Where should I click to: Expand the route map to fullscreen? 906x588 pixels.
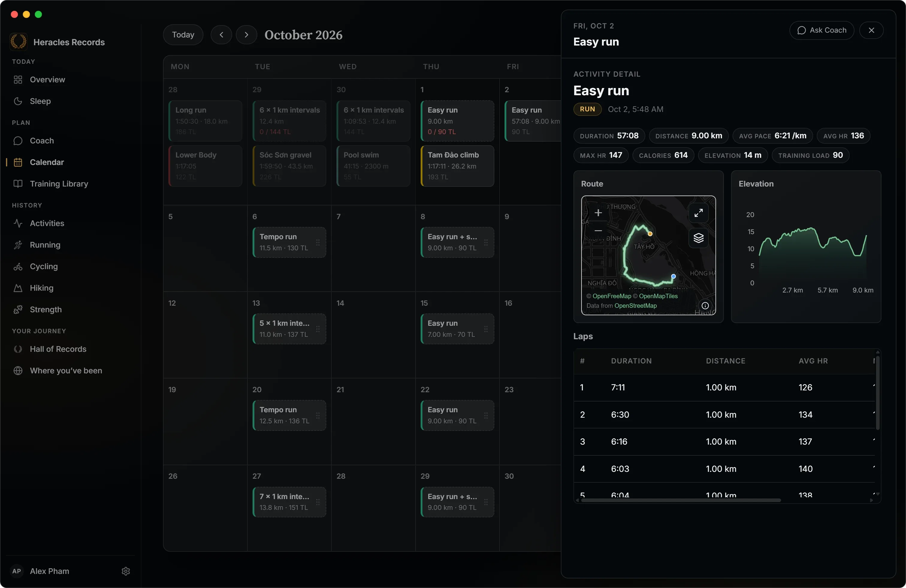[698, 213]
